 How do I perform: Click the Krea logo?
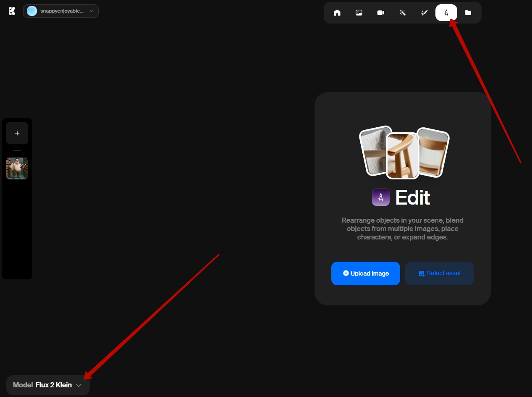12,11
